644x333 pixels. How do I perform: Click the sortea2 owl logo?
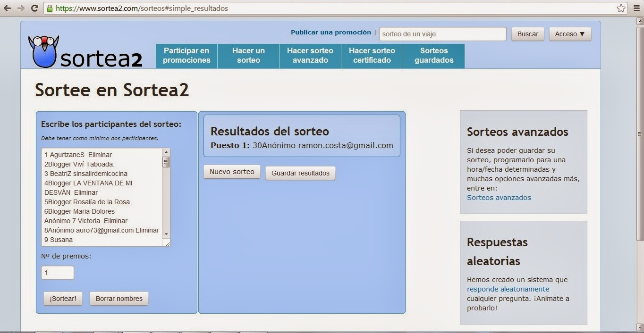pyautogui.click(x=85, y=52)
